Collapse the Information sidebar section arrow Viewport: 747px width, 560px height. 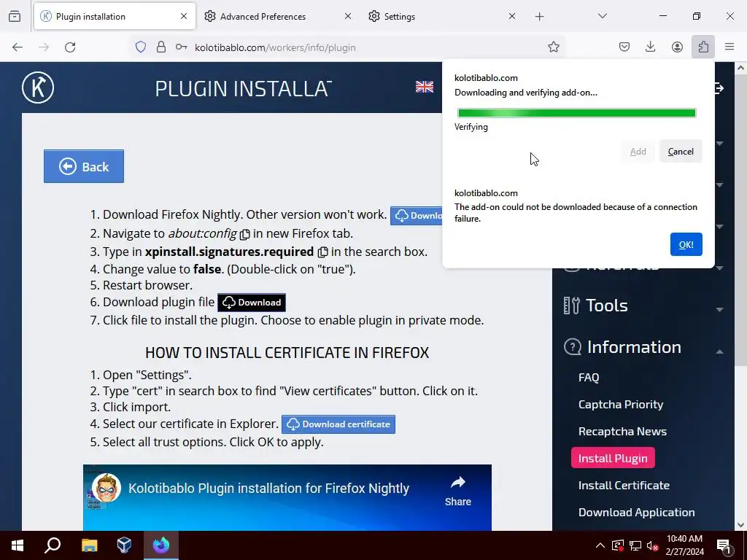[x=719, y=351]
